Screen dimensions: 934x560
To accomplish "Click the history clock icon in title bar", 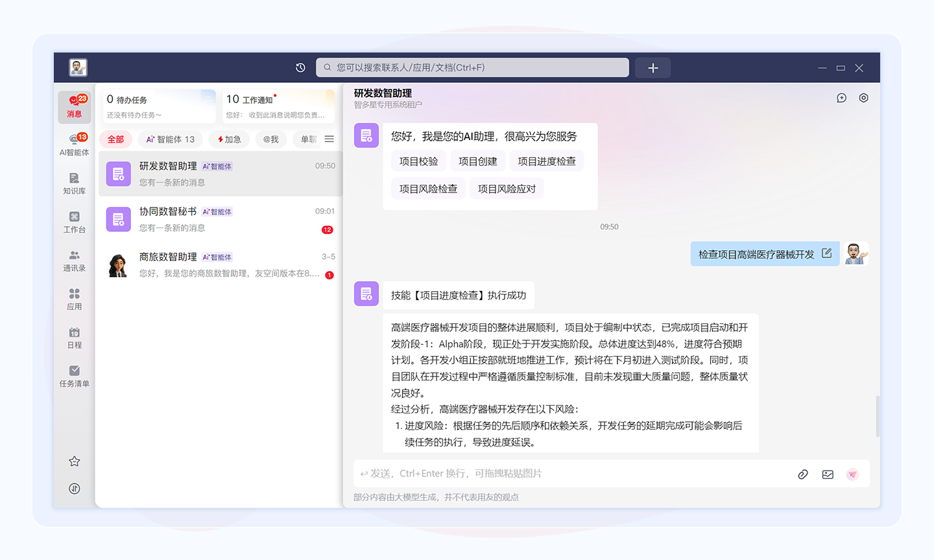I will click(x=300, y=67).
